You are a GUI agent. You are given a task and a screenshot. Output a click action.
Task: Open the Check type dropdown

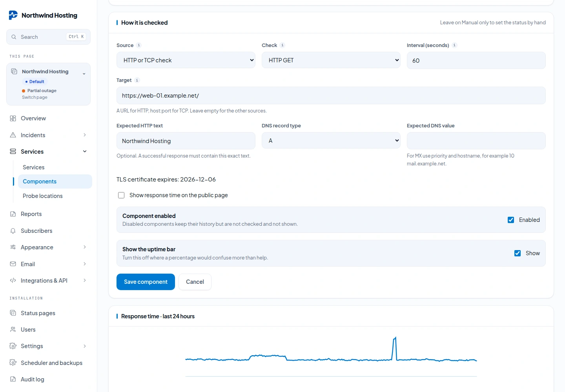331,60
